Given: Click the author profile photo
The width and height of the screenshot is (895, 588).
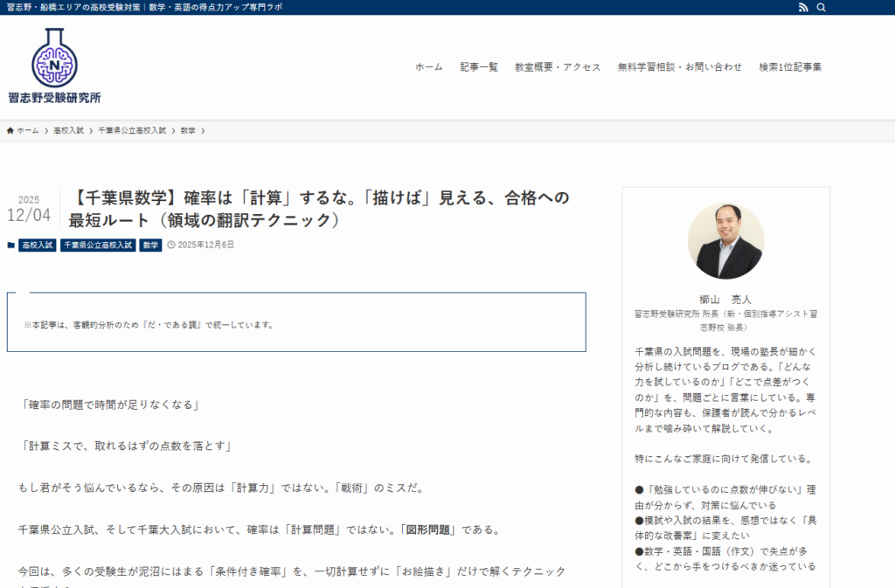Looking at the screenshot, I should (x=725, y=241).
